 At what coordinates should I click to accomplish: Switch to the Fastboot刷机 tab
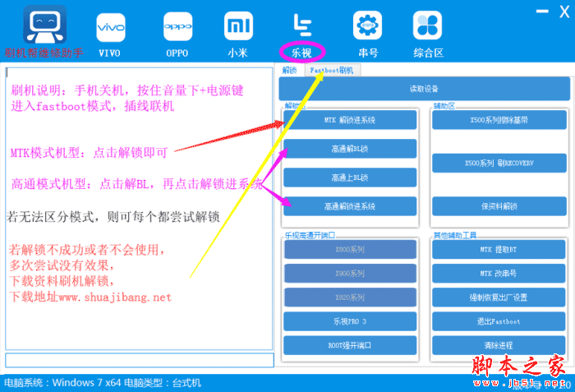click(x=332, y=70)
